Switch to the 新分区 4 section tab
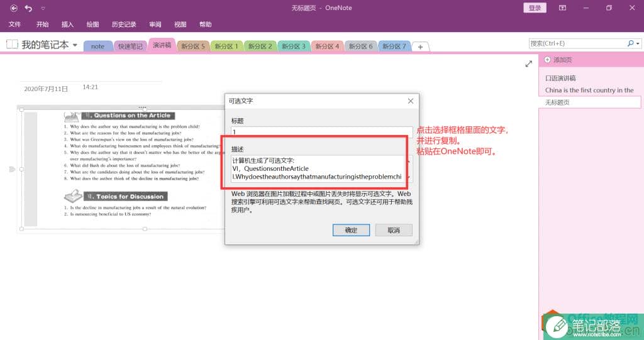The height and width of the screenshot is (340, 644). coord(327,47)
